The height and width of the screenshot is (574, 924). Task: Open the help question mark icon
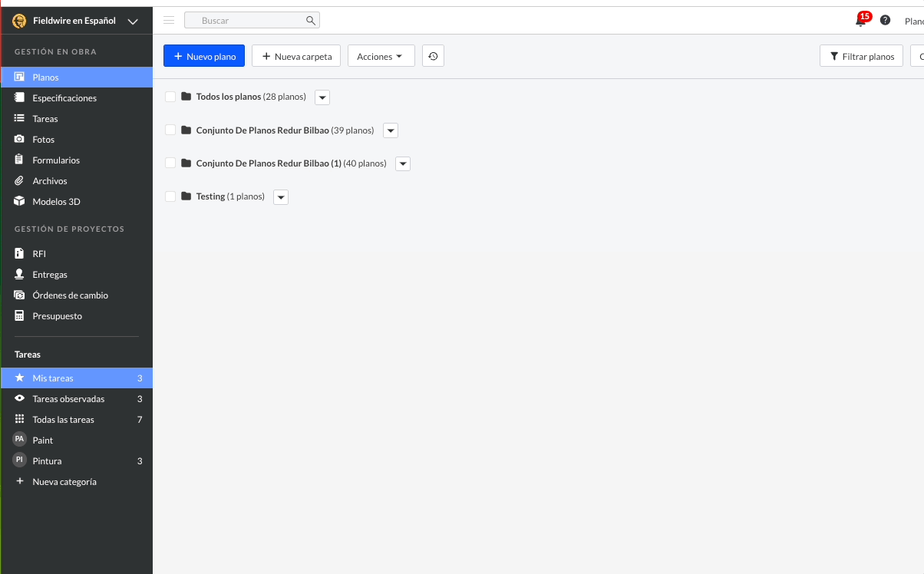coord(886,20)
